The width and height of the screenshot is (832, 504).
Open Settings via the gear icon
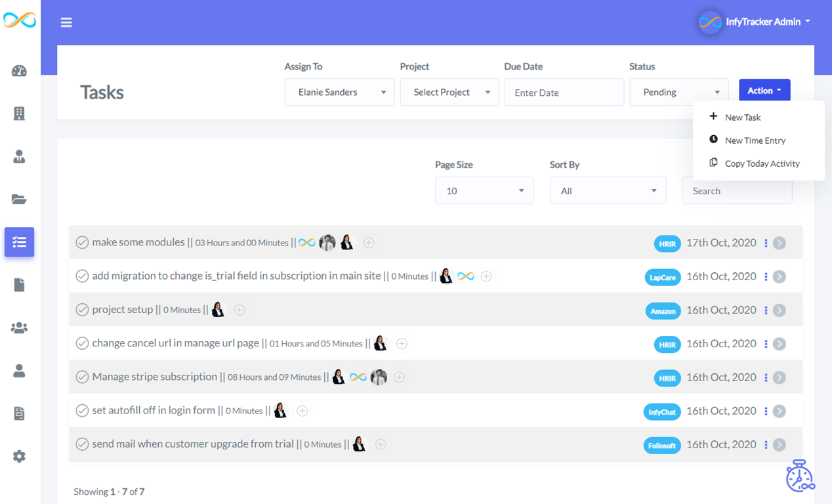tap(19, 455)
